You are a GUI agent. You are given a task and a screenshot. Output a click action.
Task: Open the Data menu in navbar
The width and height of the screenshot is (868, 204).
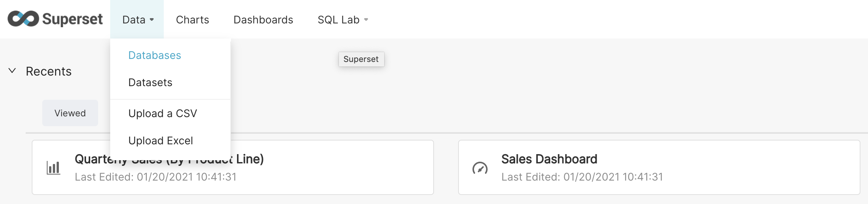tap(134, 20)
